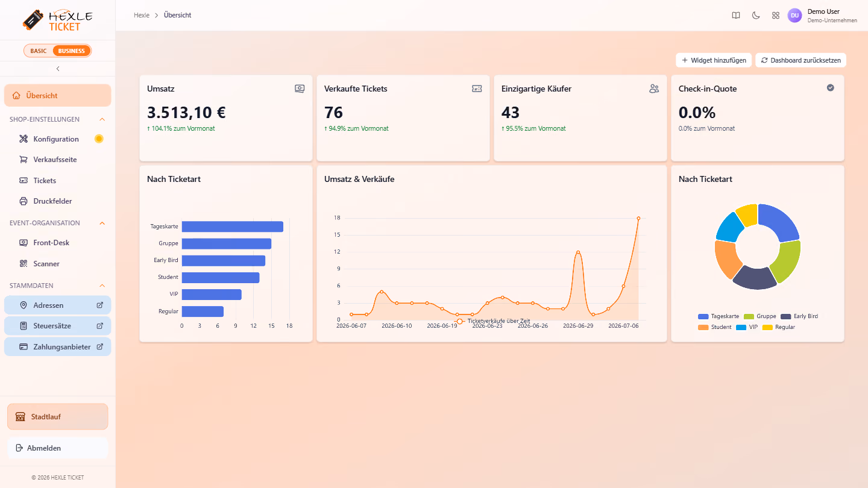Click the card icon beside Zahlungsanbieter
This screenshot has height=488, width=868.
click(x=24, y=346)
